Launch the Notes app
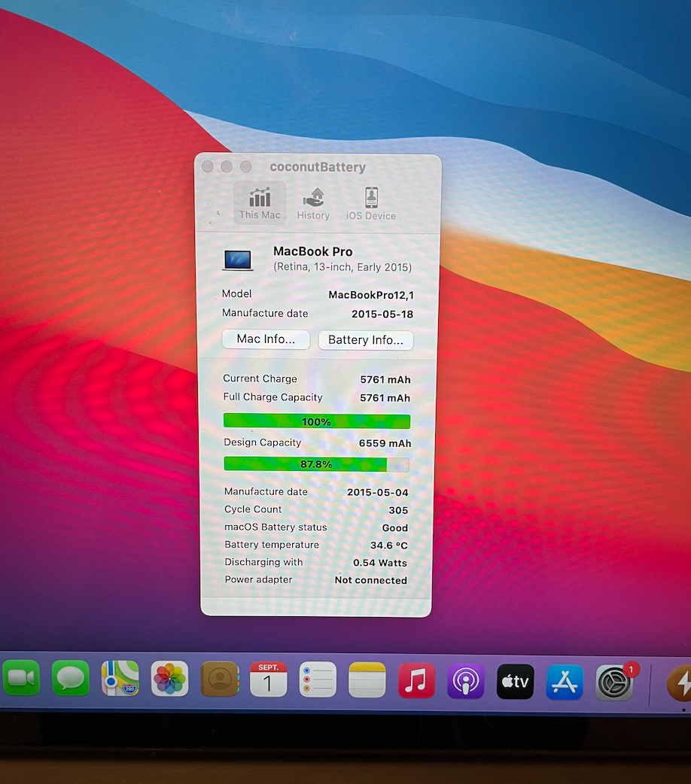The height and width of the screenshot is (784, 691). (367, 679)
